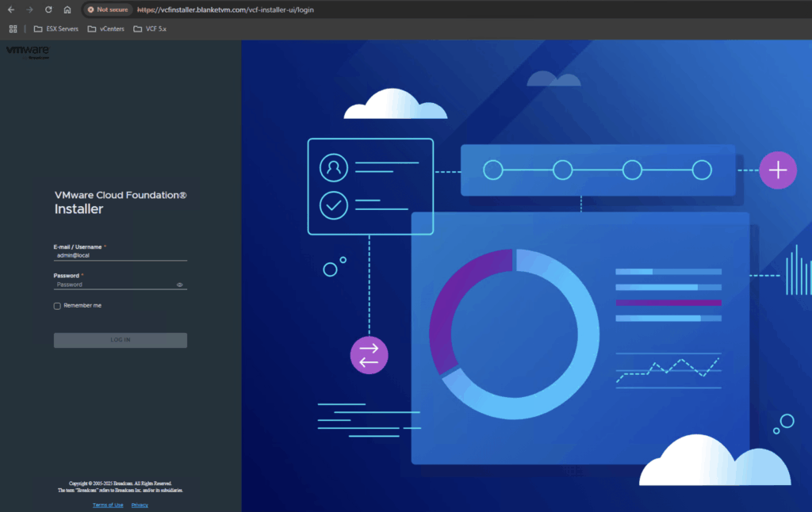This screenshot has height=512, width=812.
Task: Click the VMware logo
Action: (x=28, y=51)
